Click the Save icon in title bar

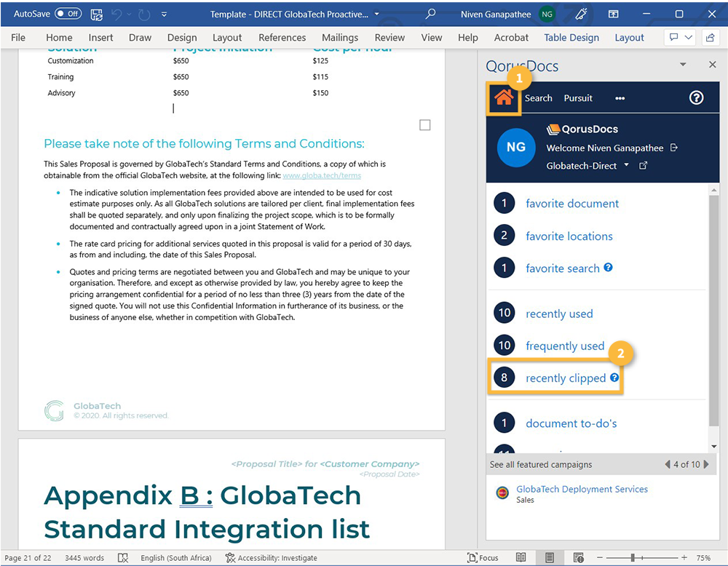(97, 14)
